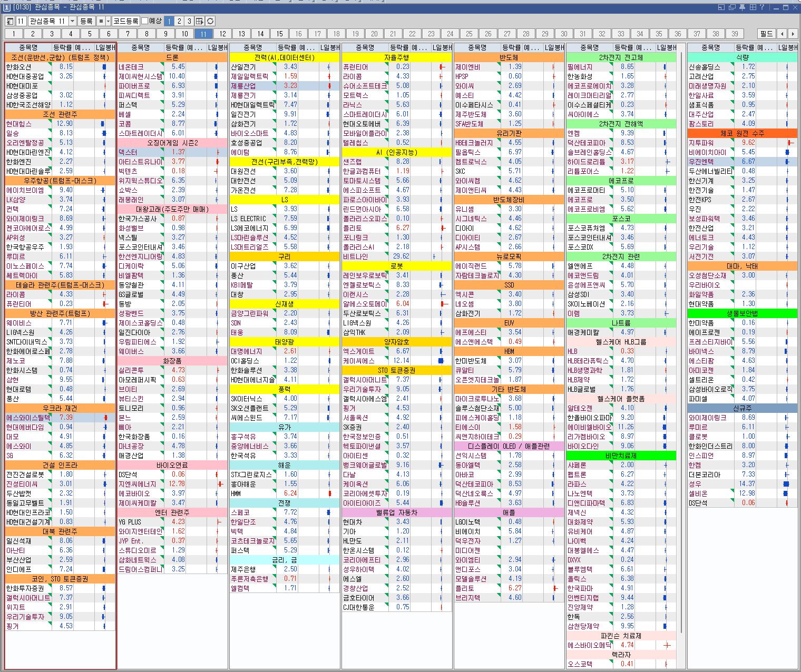Switch to watchlist tab 20

coord(374,34)
